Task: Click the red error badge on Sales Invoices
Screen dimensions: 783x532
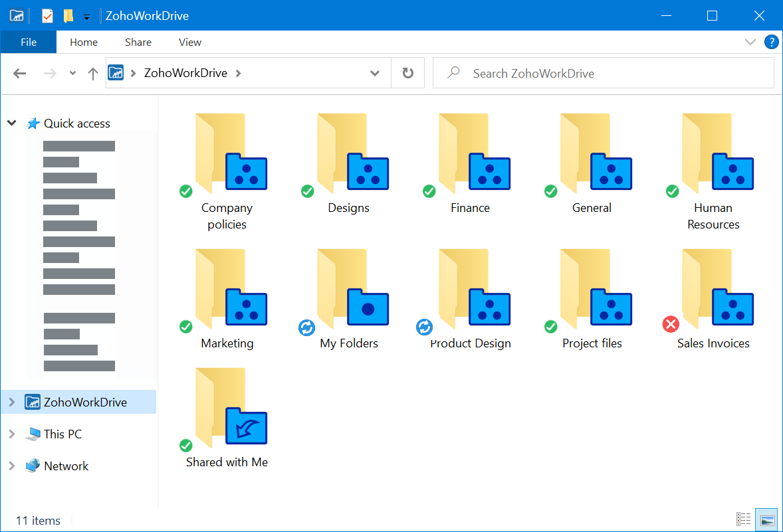Action: [x=671, y=324]
